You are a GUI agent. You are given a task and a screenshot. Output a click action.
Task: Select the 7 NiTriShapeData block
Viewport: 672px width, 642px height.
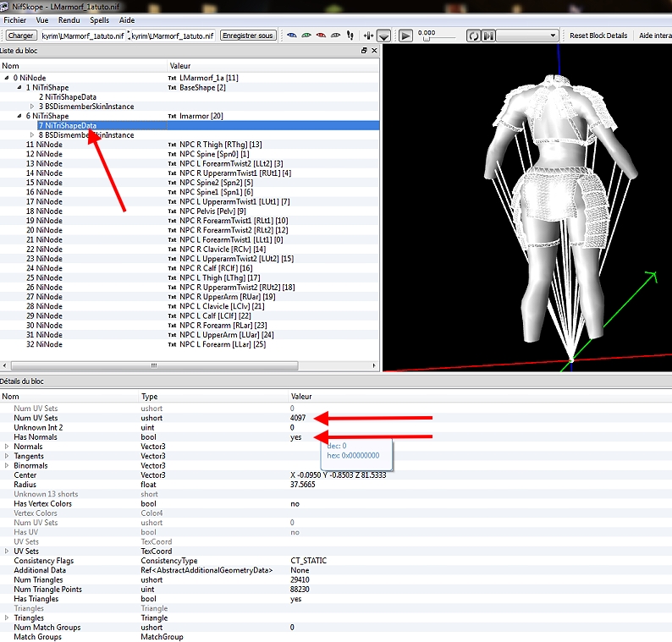pyautogui.click(x=68, y=125)
